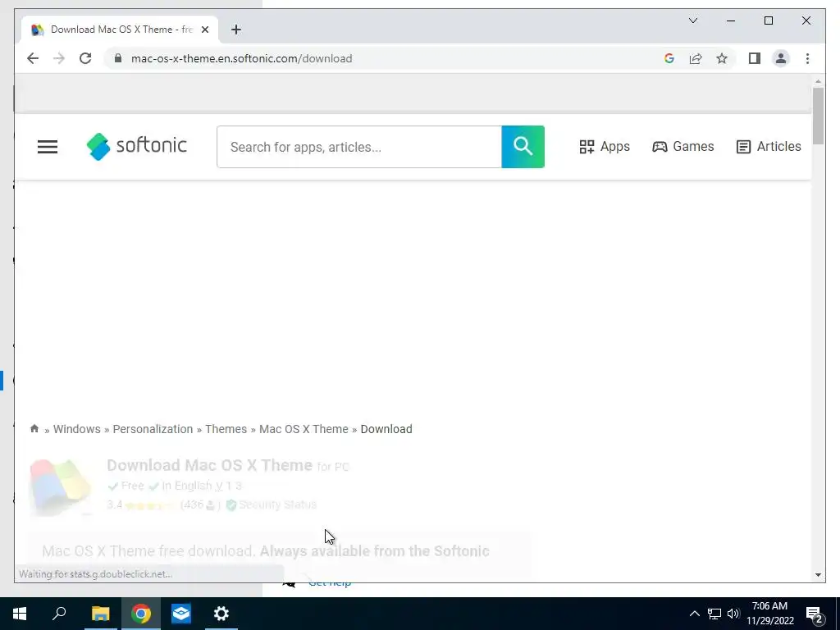Open the taskbar clock and date
The image size is (840, 630).
769,614
